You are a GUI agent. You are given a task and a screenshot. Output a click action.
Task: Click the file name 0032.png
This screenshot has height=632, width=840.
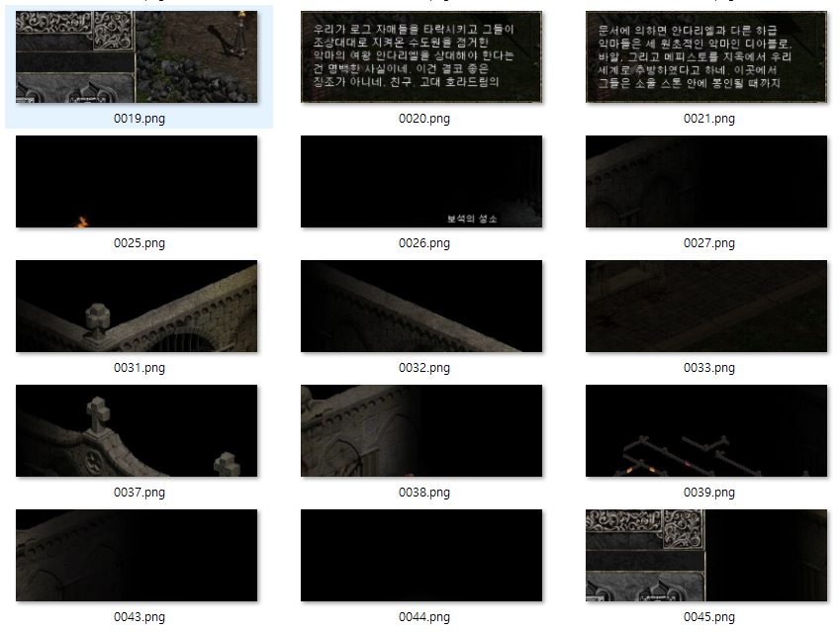pos(424,368)
